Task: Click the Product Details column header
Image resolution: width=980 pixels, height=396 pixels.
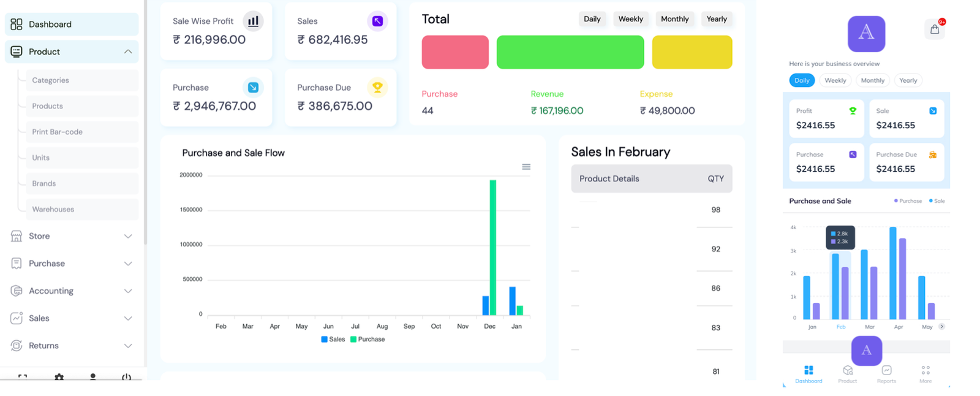Action: (609, 178)
